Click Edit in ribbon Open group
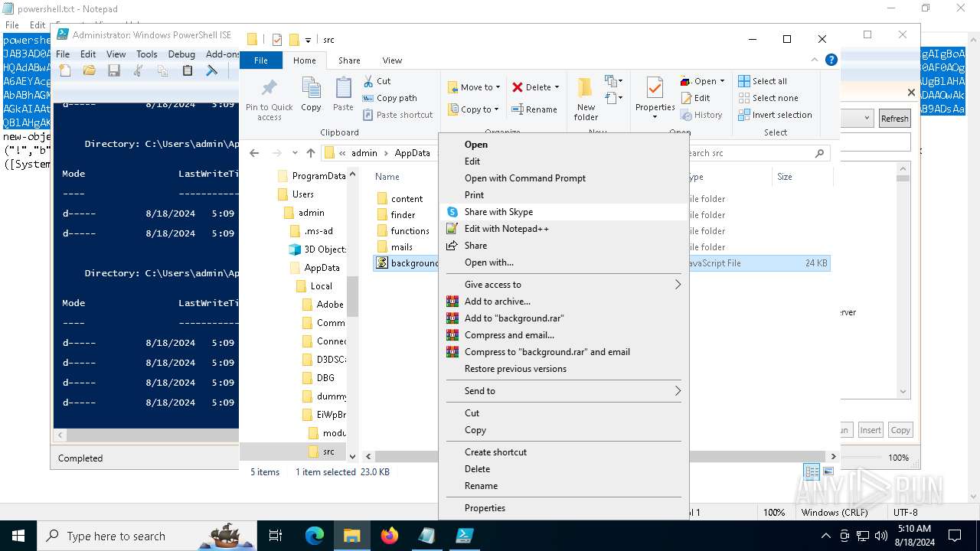This screenshot has height=551, width=980. (x=695, y=98)
